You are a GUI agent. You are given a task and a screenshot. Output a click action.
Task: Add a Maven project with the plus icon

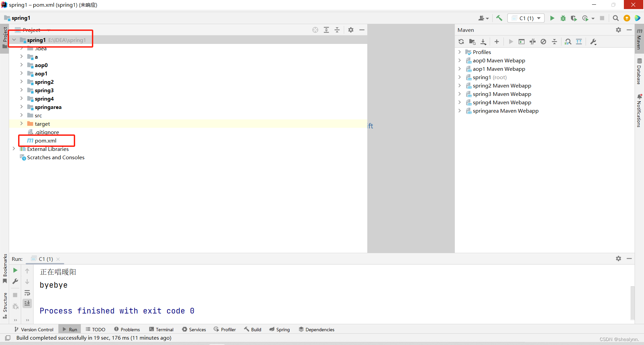tap(497, 42)
